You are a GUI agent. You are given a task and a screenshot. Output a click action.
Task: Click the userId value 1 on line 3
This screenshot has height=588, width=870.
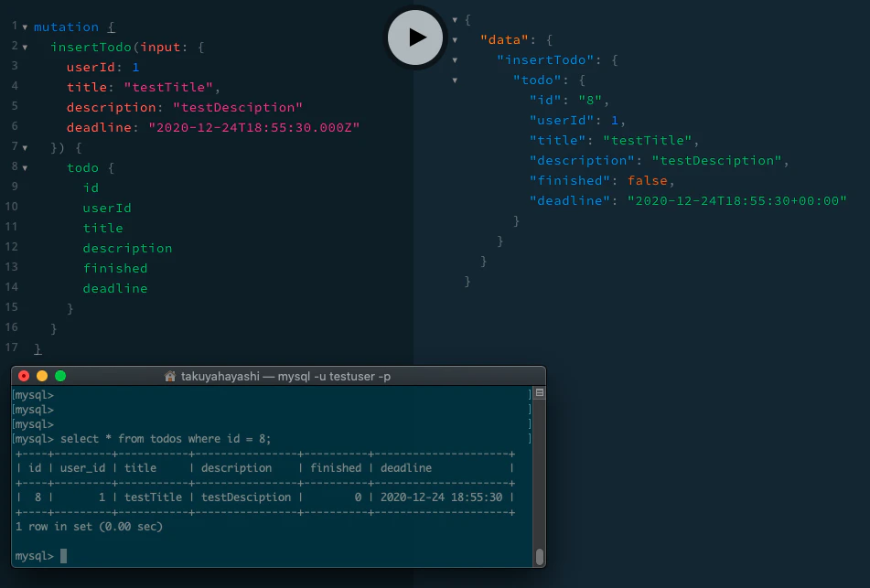pos(135,67)
